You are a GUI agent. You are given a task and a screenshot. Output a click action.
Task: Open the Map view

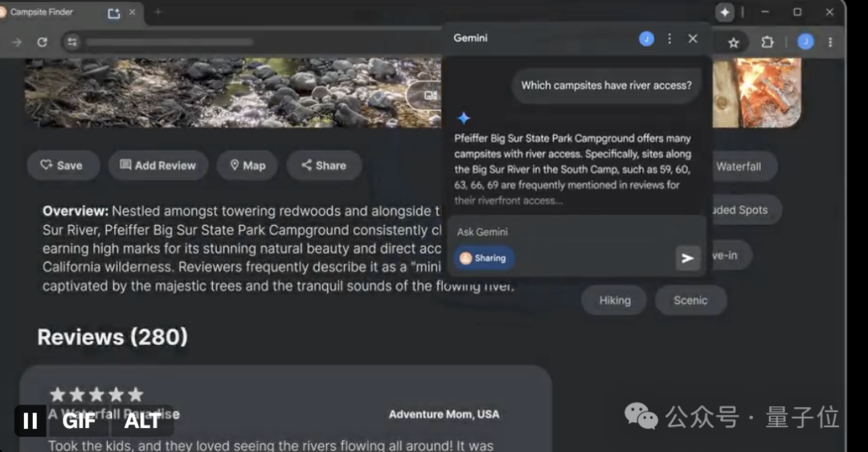click(248, 165)
